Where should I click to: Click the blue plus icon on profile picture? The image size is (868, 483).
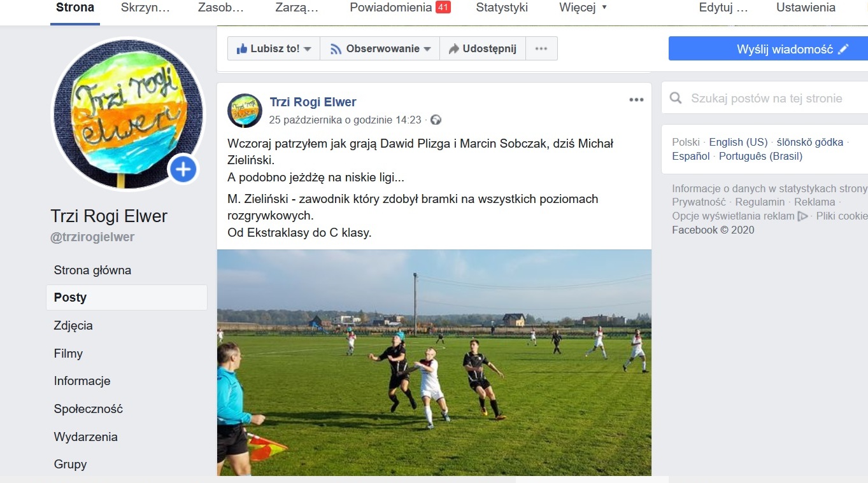(183, 169)
